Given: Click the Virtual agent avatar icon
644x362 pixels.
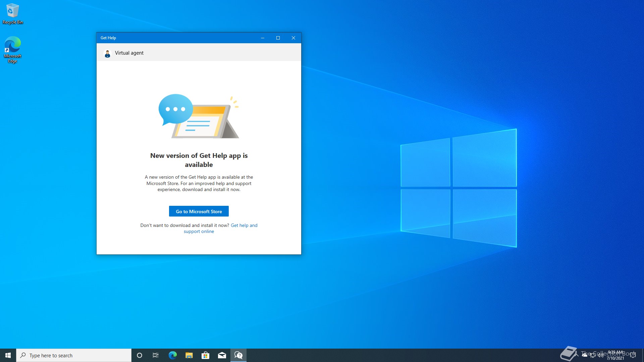Looking at the screenshot, I should [x=107, y=53].
